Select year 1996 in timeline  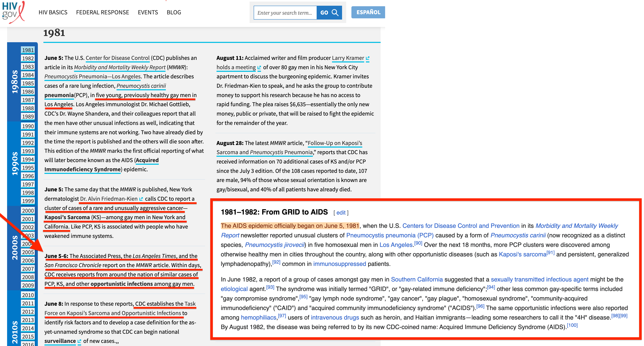click(x=28, y=176)
